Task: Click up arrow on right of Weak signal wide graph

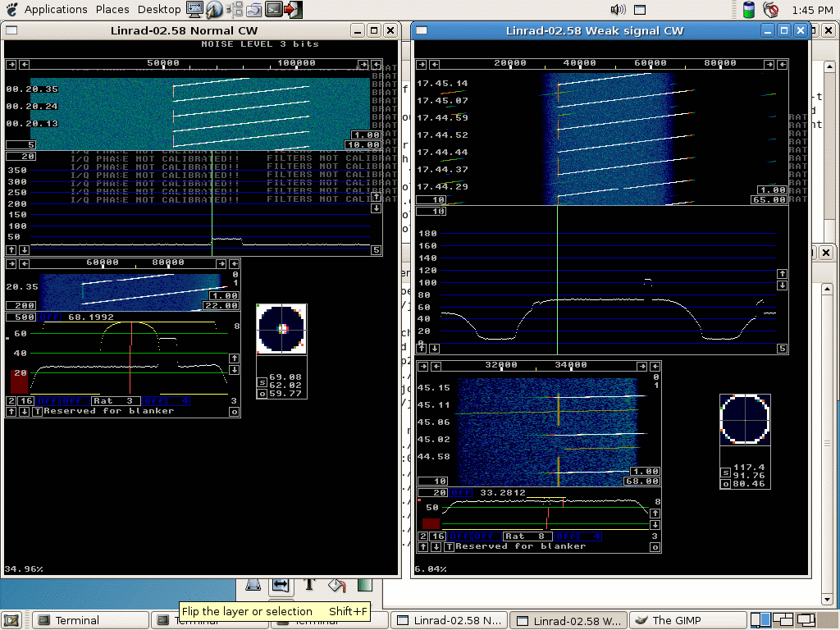Action: pos(782,274)
